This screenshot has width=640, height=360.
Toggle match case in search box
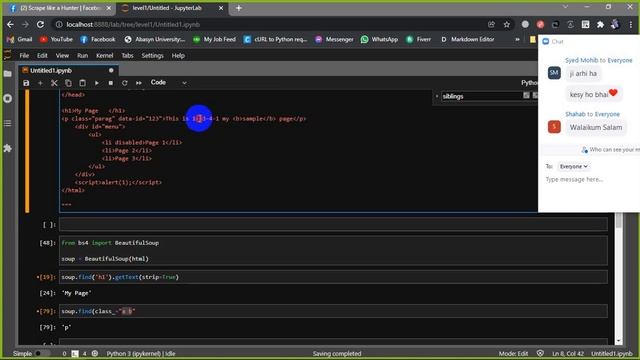526,96
